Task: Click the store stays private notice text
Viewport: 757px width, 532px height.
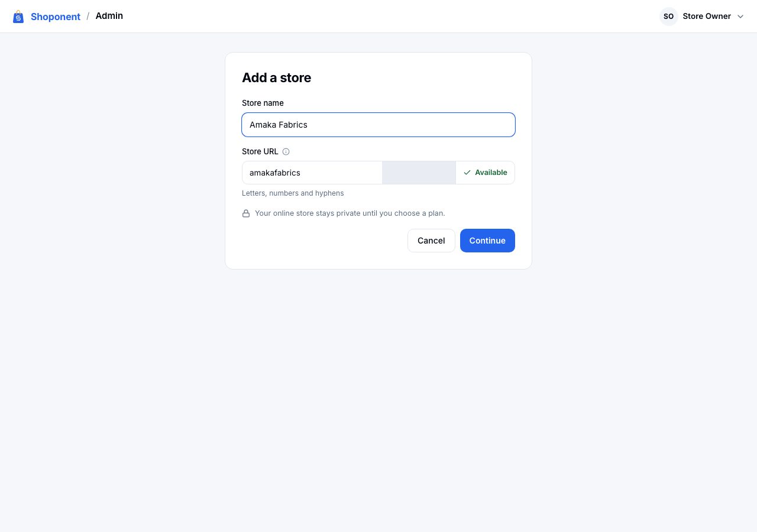Action: (x=350, y=213)
